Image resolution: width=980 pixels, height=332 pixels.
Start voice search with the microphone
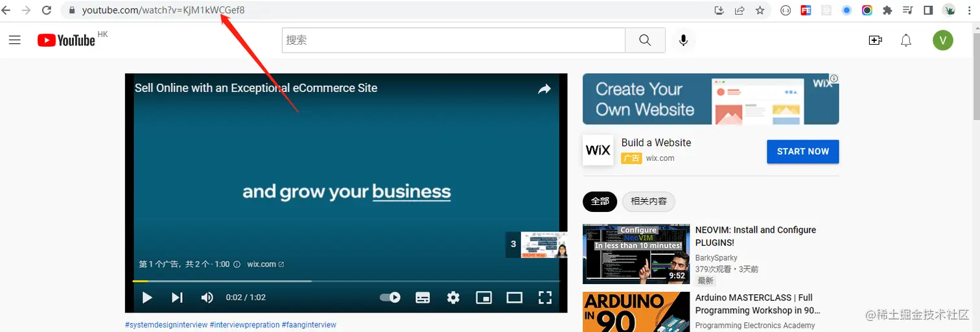tap(683, 40)
